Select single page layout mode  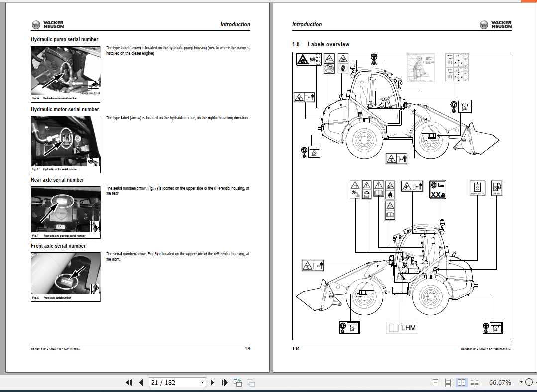[x=435, y=382]
